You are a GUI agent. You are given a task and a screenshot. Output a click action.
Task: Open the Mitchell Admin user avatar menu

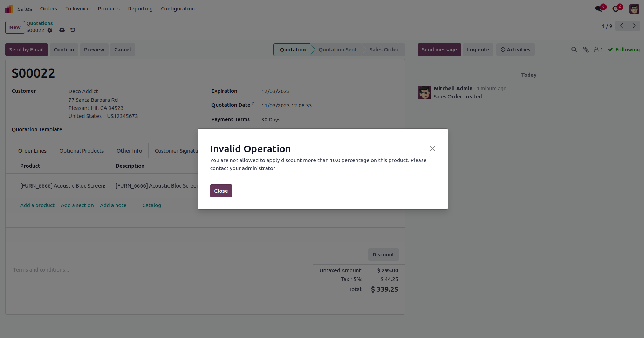point(634,9)
